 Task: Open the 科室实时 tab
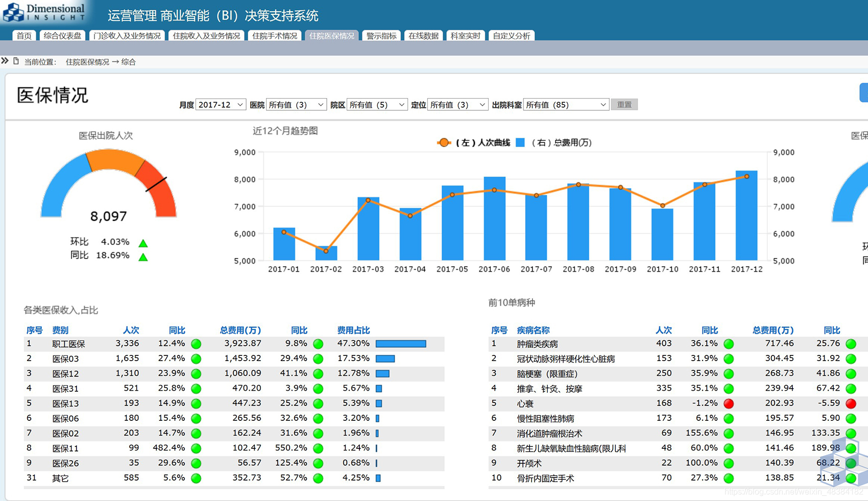pyautogui.click(x=465, y=36)
